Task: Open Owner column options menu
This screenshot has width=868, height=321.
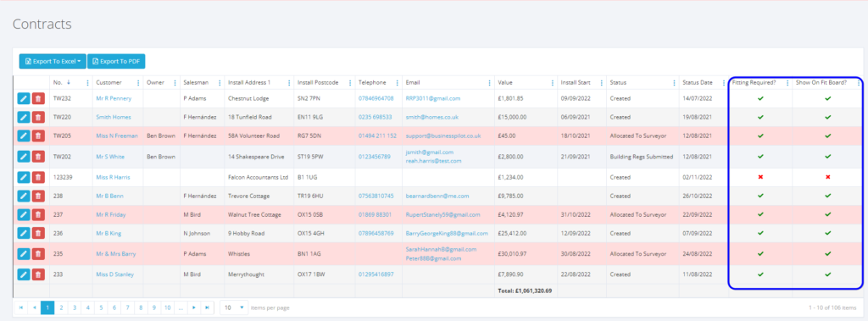Action: 175,83
